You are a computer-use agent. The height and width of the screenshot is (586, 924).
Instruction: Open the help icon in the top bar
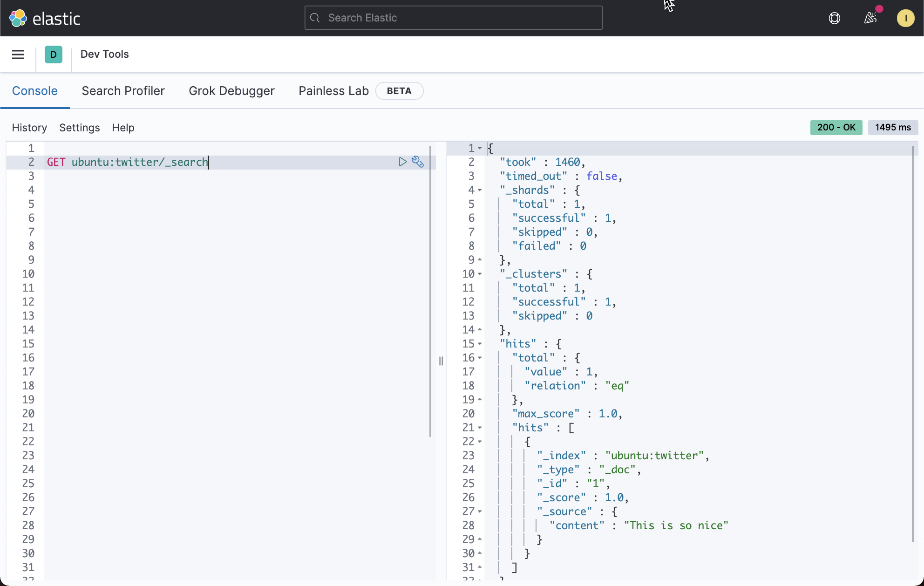[834, 18]
